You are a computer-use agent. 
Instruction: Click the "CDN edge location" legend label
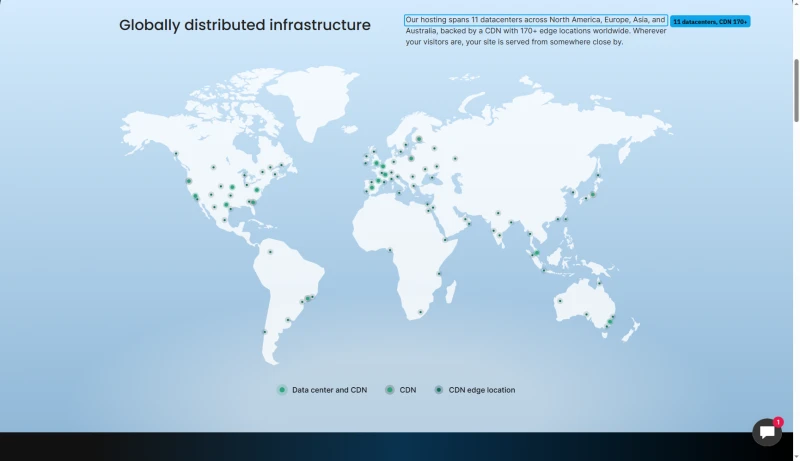[x=482, y=390]
